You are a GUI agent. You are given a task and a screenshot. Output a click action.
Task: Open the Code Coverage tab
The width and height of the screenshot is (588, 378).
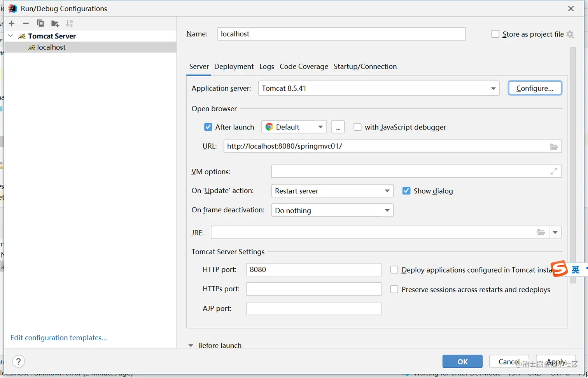304,66
